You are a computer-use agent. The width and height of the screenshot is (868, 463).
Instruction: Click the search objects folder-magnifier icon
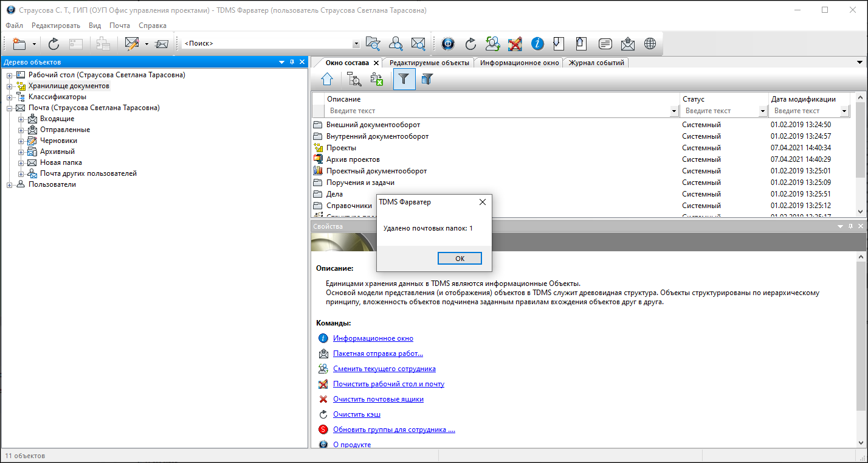coord(373,43)
